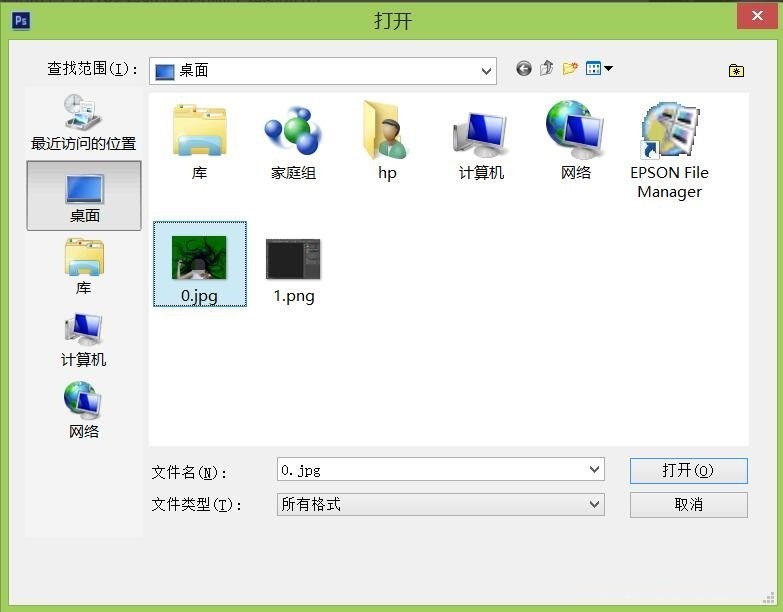Select 桌面 in the places sidebar
This screenshot has width=783, height=612.
point(84,196)
